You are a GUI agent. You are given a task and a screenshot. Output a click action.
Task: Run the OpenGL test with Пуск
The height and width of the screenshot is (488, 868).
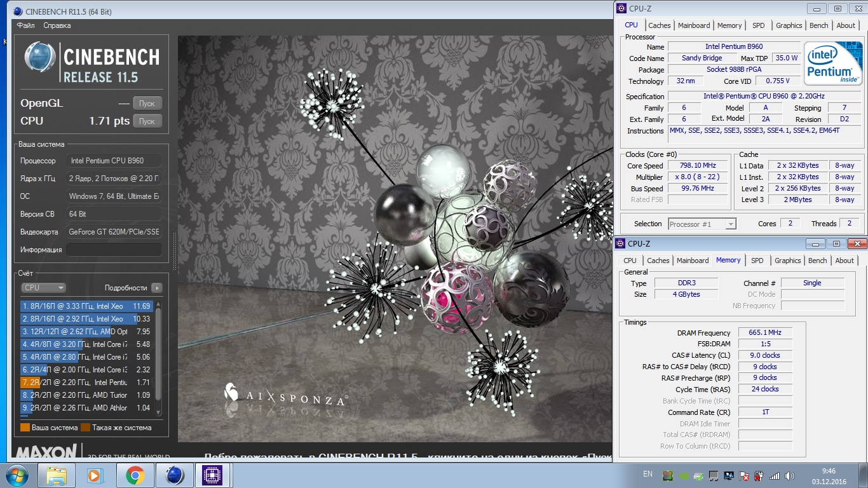coord(147,103)
